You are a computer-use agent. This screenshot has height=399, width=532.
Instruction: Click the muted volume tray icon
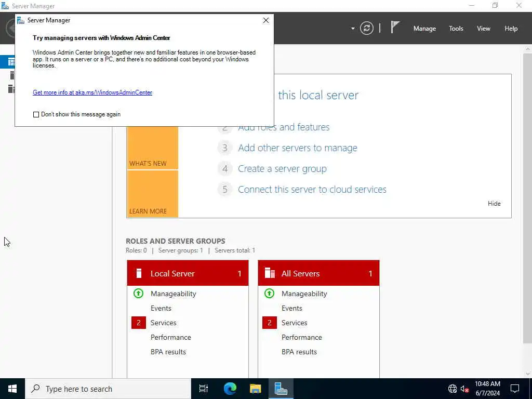click(464, 389)
